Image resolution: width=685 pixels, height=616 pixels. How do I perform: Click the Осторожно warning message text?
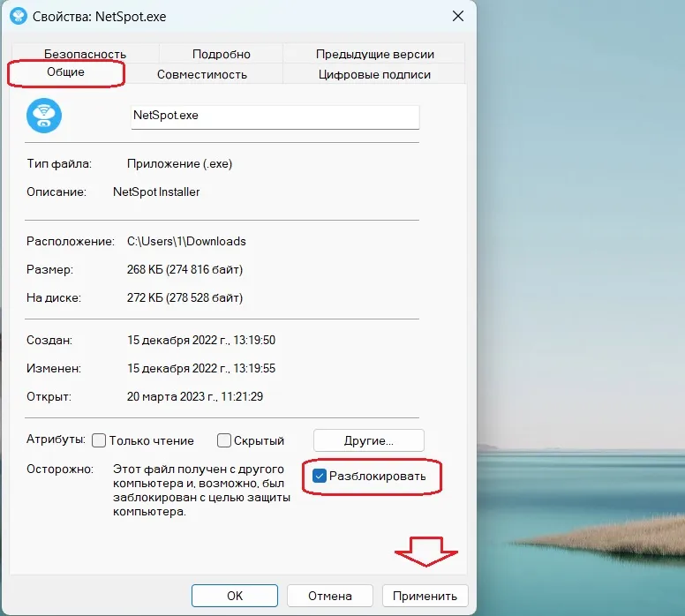[201, 490]
